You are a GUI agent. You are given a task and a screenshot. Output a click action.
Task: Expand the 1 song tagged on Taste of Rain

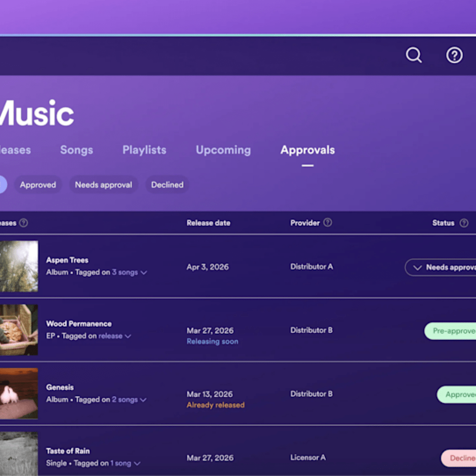tap(122, 463)
